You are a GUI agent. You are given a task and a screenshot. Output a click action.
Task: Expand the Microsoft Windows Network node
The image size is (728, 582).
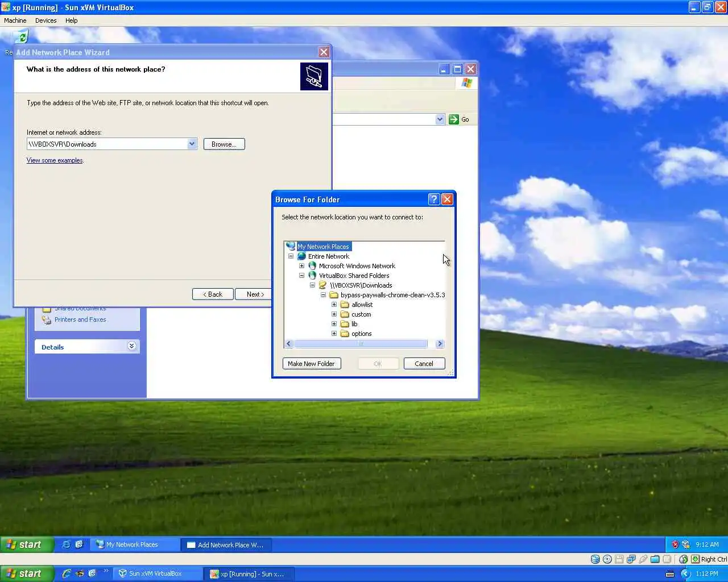(301, 266)
